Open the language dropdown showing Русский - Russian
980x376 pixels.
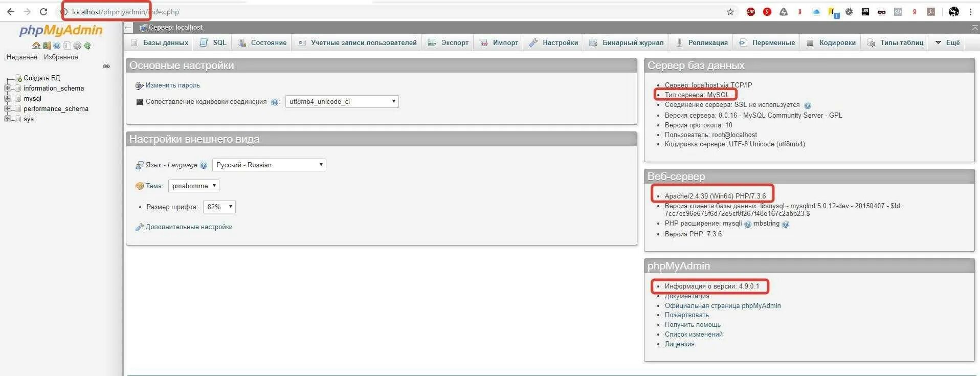269,165
